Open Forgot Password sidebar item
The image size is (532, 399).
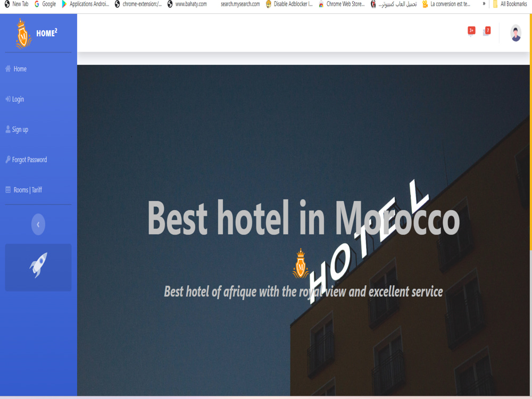[29, 160]
